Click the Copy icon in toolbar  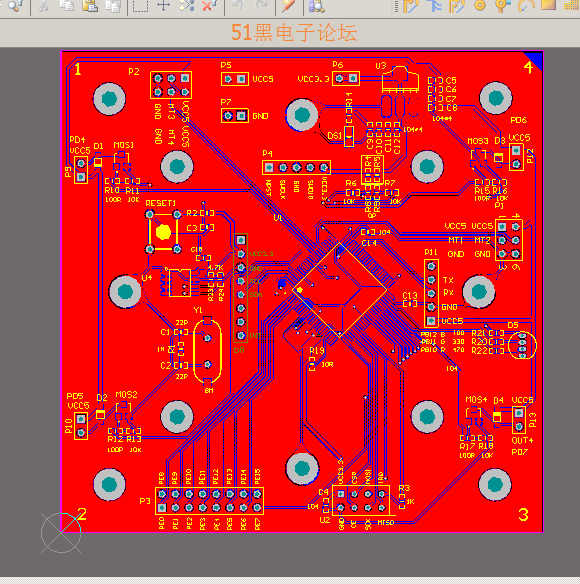67,5
